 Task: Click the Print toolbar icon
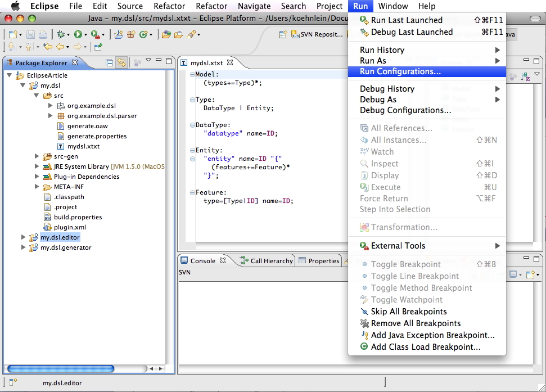click(43, 34)
